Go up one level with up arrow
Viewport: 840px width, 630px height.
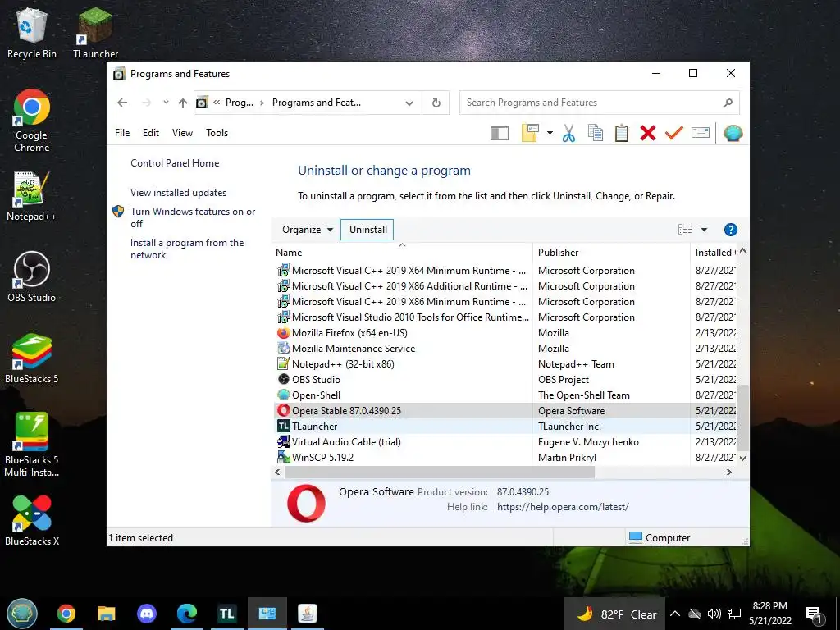(x=183, y=103)
